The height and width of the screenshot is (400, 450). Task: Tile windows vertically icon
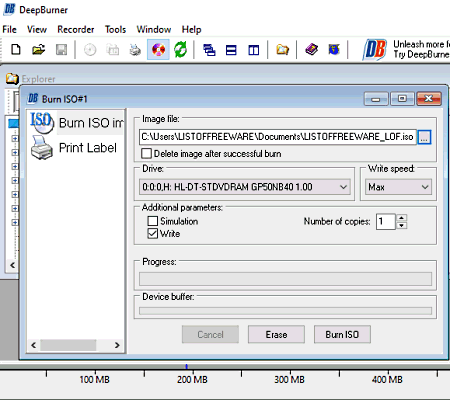[x=254, y=50]
